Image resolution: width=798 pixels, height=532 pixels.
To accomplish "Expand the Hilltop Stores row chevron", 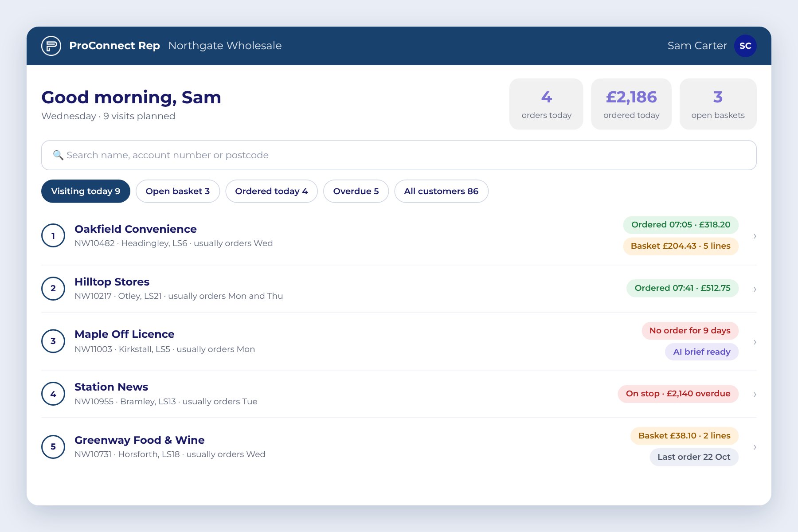I will [x=755, y=289].
